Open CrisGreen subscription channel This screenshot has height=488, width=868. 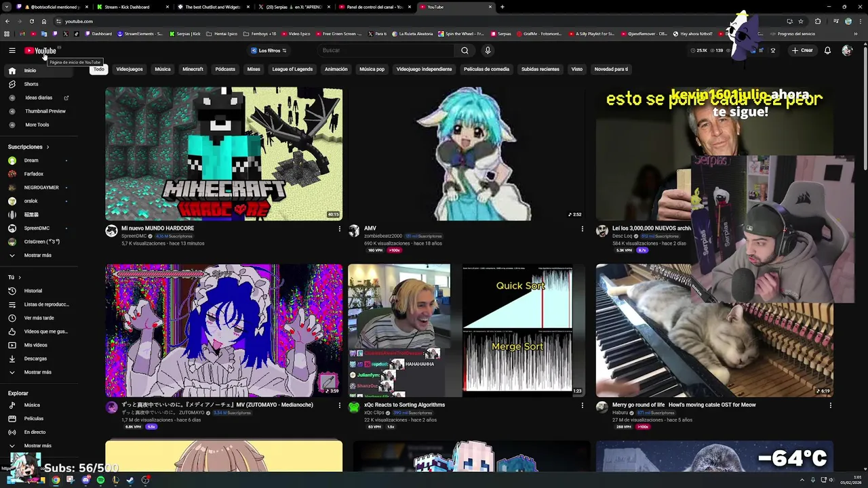(x=42, y=242)
